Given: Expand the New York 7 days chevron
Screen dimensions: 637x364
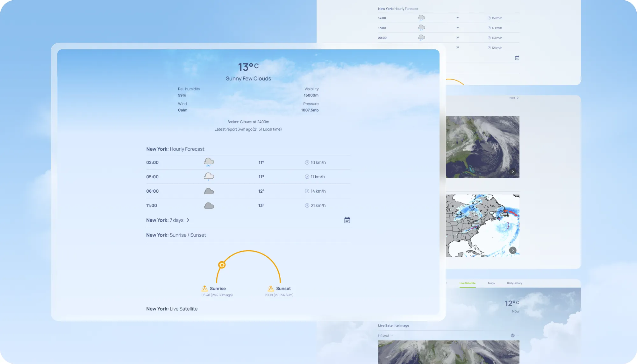Looking at the screenshot, I should 188,220.
